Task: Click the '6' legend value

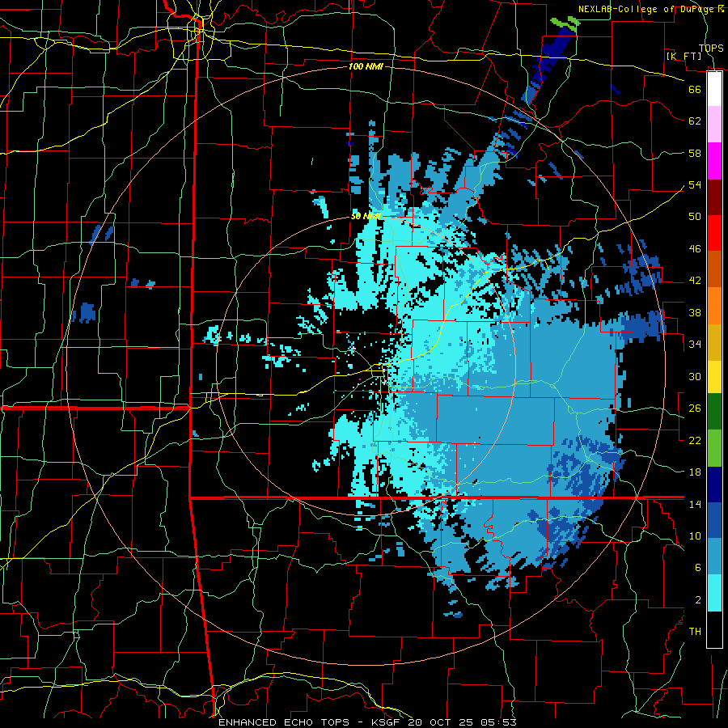Action: click(698, 569)
